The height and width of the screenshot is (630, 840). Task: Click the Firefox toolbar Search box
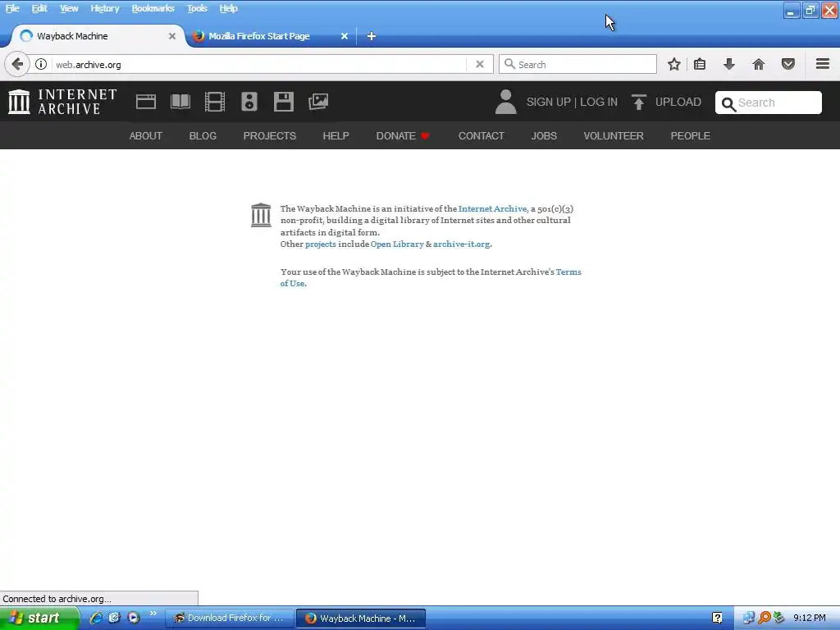(x=577, y=64)
